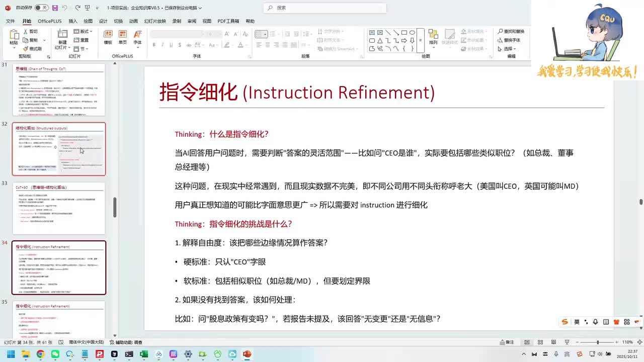Expand the Copy (复制) dropdown arrow
The width and height of the screenshot is (644, 362).
44,40
